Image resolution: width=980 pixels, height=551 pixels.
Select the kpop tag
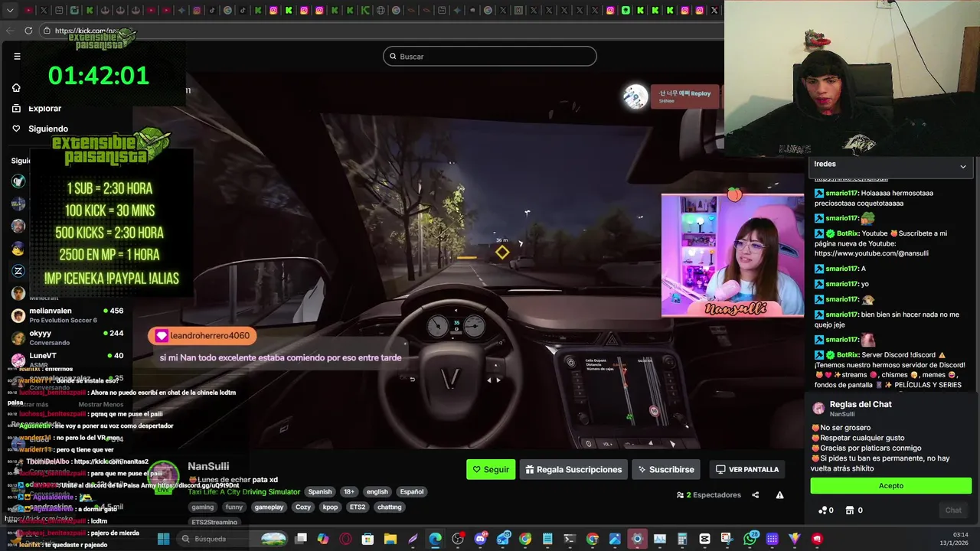click(x=330, y=507)
